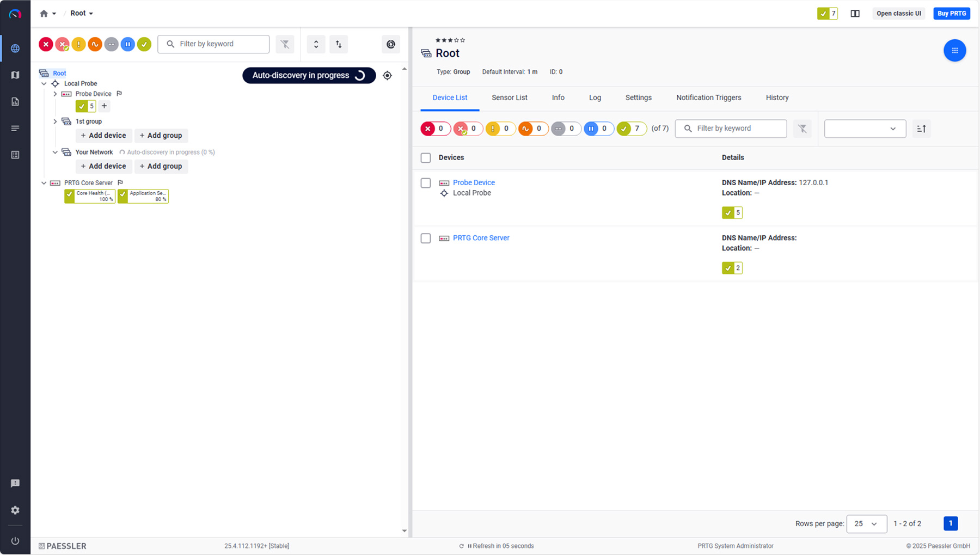
Task: Click Add device under 1st group
Action: pyautogui.click(x=103, y=136)
